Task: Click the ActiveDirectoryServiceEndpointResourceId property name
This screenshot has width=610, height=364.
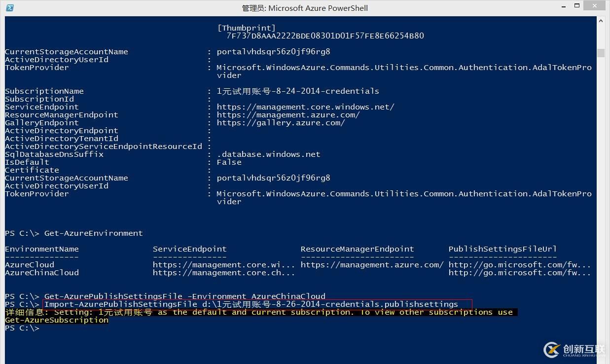Action: 104,146
